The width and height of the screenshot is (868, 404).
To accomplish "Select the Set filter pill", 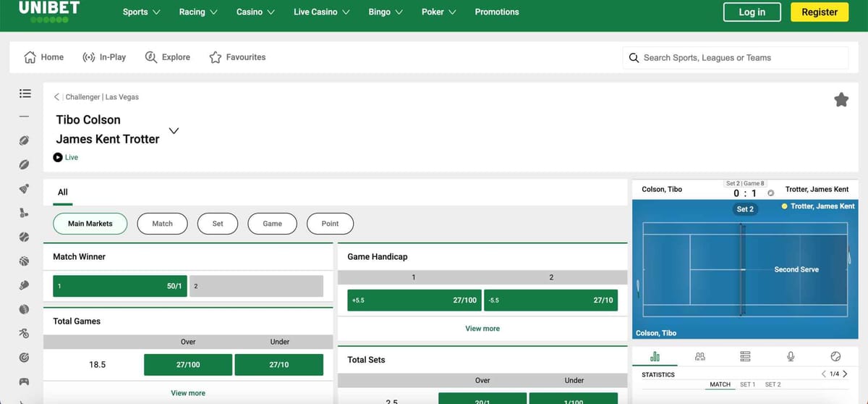I will [x=218, y=224].
